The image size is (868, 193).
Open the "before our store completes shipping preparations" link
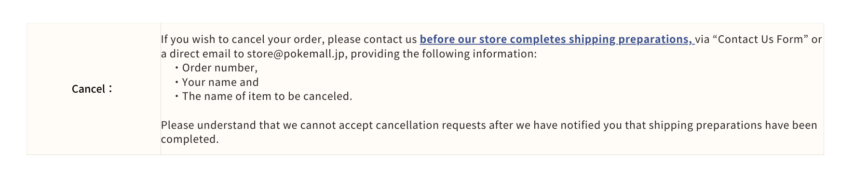(x=556, y=40)
